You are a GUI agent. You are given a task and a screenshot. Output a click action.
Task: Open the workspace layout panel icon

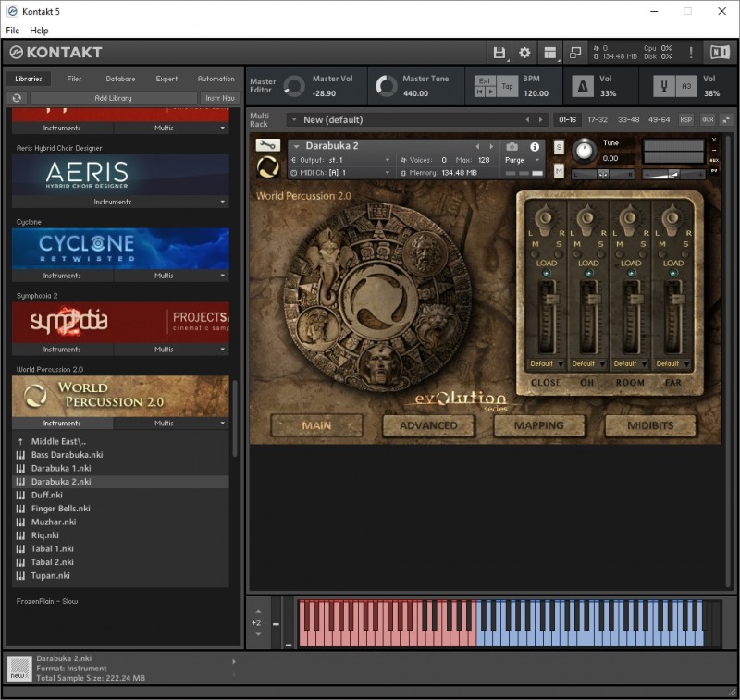550,53
